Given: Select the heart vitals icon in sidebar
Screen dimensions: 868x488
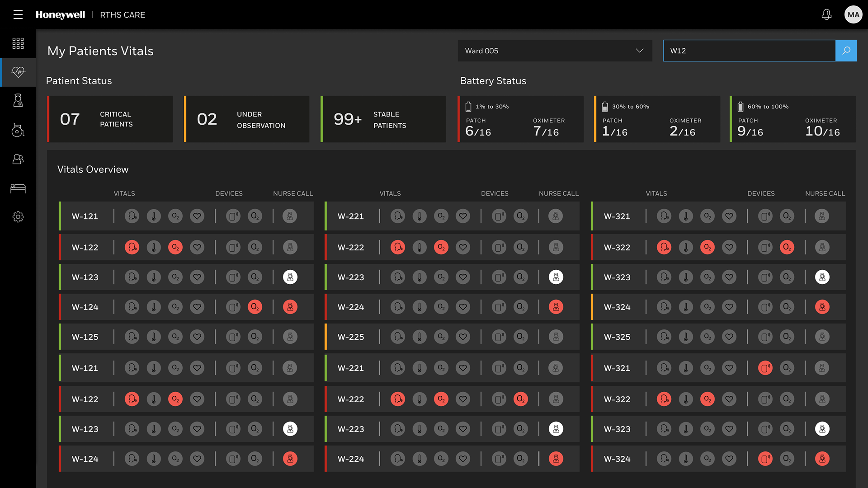Looking at the screenshot, I should tap(18, 72).
